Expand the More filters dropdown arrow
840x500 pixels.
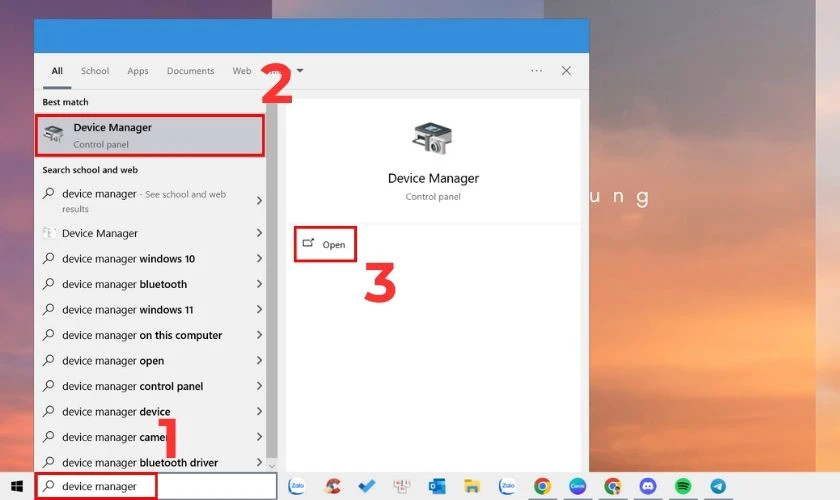click(300, 70)
